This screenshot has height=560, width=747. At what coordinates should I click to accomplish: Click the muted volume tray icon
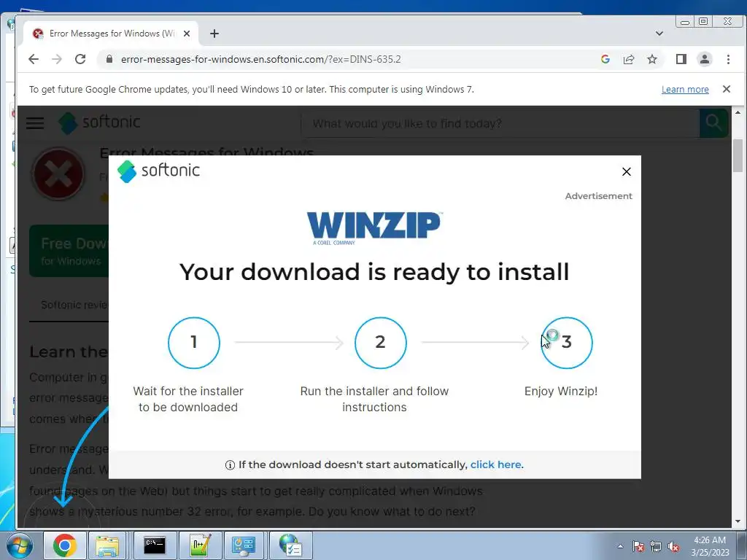click(x=673, y=547)
